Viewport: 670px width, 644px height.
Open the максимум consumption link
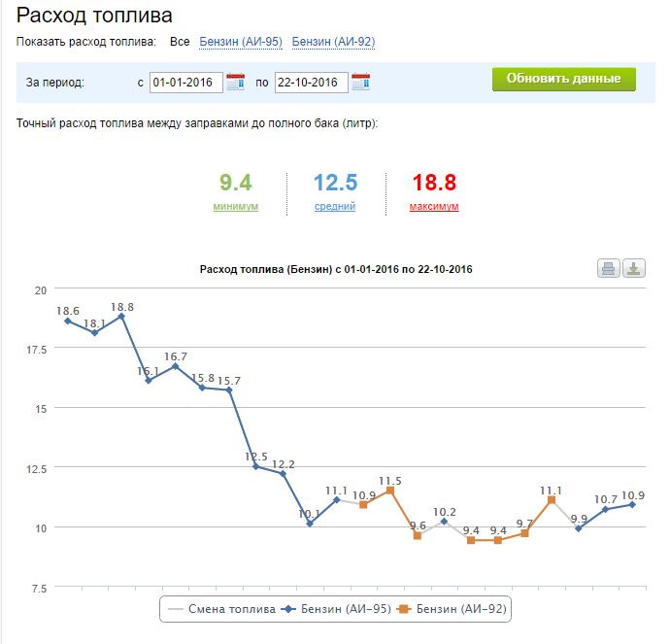click(435, 207)
